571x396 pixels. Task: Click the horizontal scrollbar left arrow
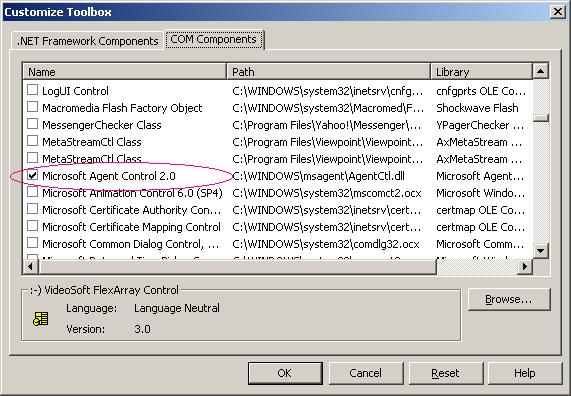pos(30,266)
